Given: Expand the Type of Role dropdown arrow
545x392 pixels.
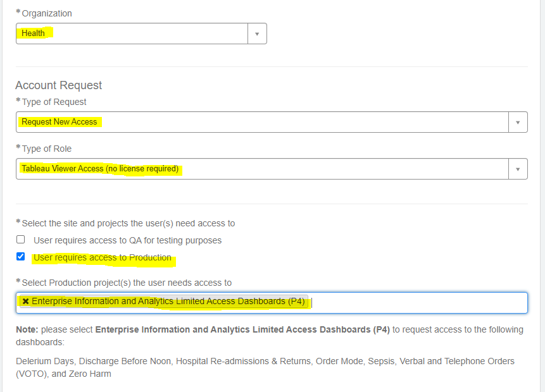Looking at the screenshot, I should coord(518,169).
